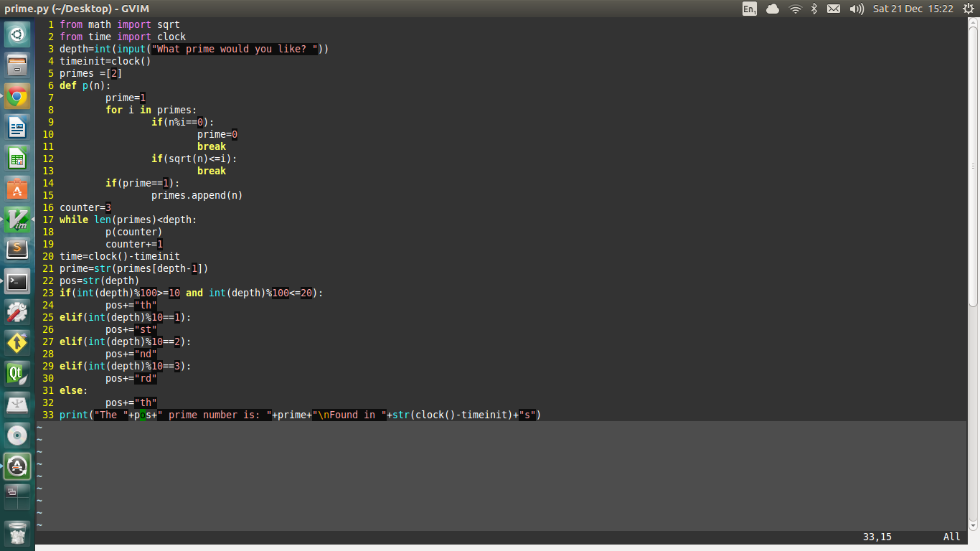Launch Ubuntu Software Center from the dock
Viewport: 980px width, 551px height.
click(x=17, y=190)
